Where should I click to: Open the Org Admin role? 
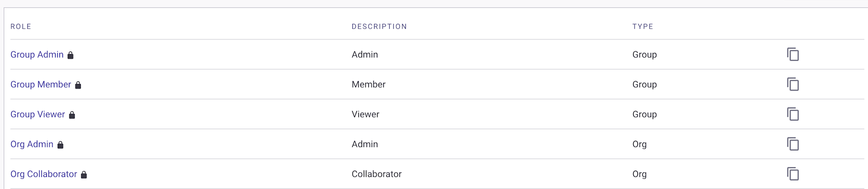point(32,144)
